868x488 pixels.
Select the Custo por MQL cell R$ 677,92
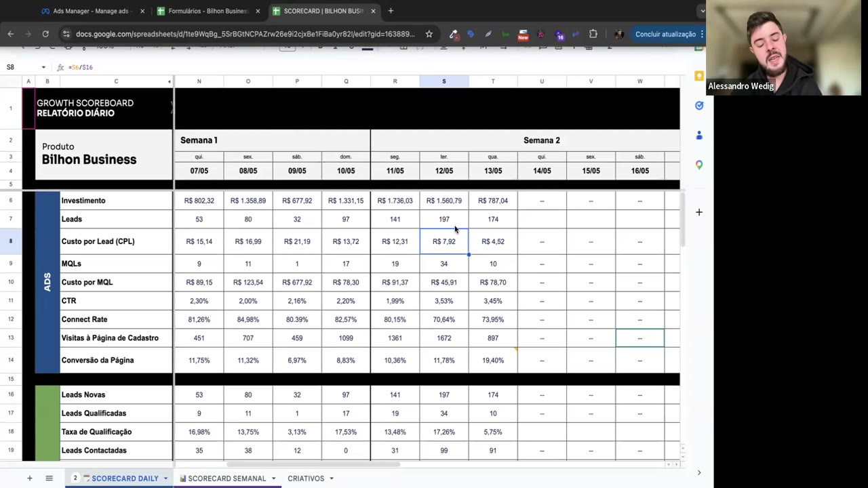point(297,282)
